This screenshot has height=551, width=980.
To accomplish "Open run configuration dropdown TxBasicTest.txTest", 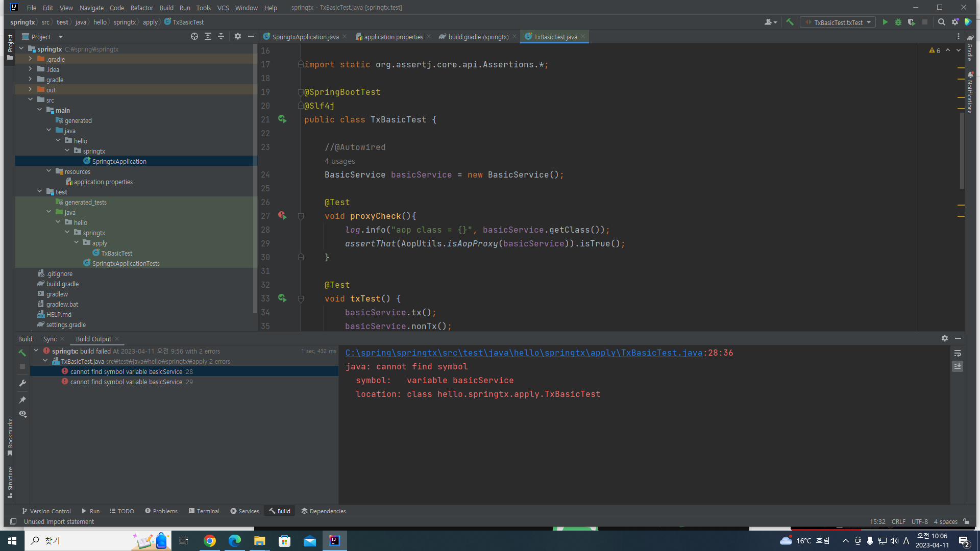I will 838,22.
